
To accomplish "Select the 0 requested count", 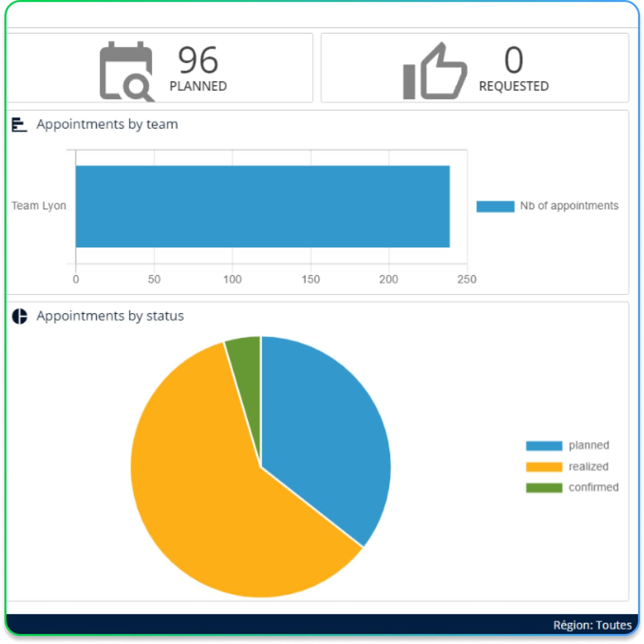I will coord(514,60).
